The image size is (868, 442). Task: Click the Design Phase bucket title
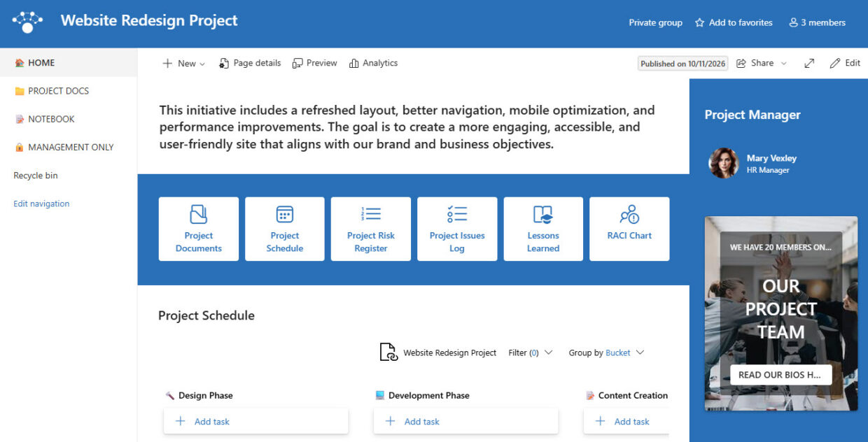coord(206,395)
